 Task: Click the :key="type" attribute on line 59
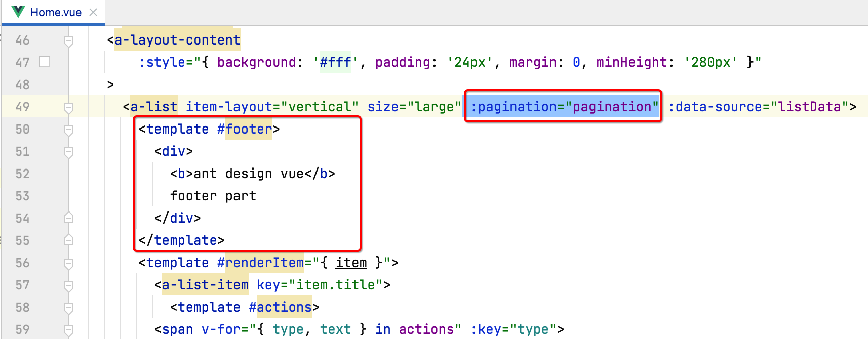tap(513, 329)
